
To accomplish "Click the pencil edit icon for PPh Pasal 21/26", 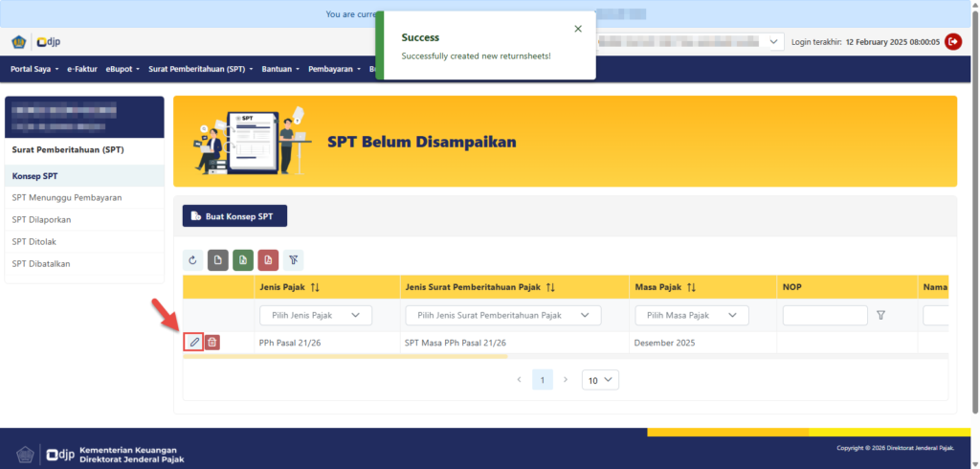I will point(194,342).
